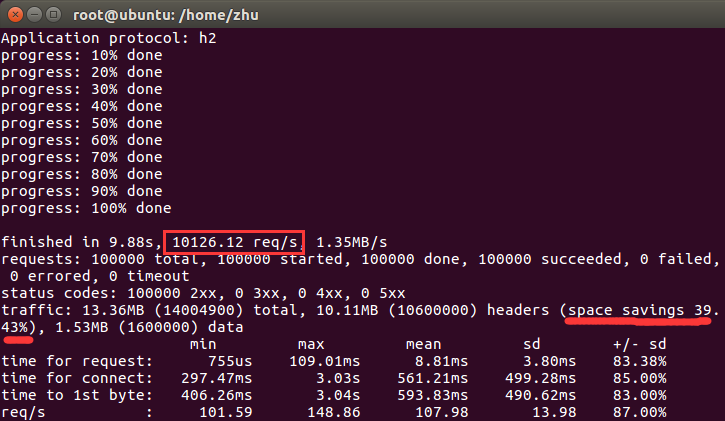Click the 1.35MB/s throughput value
This screenshot has height=421, width=725.
tap(352, 242)
